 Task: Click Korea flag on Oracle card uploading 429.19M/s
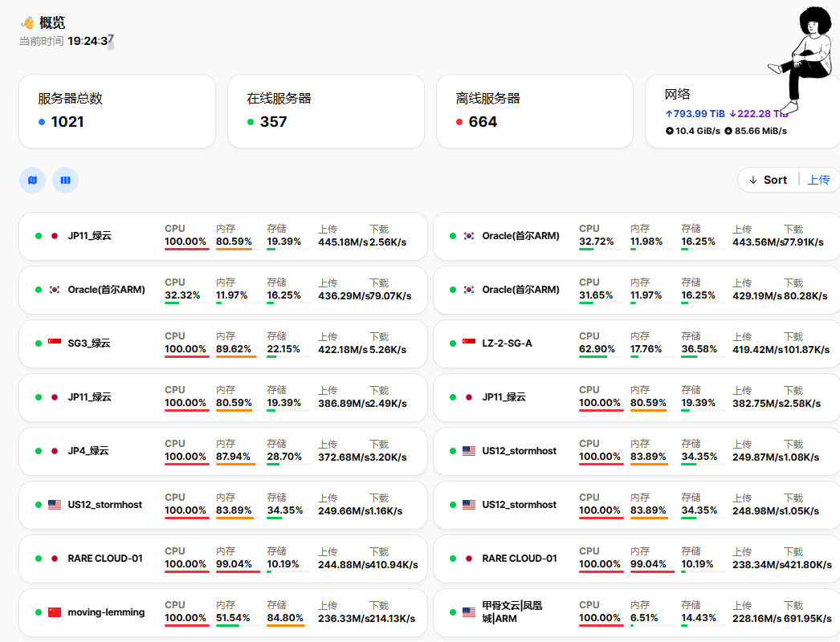[469, 290]
